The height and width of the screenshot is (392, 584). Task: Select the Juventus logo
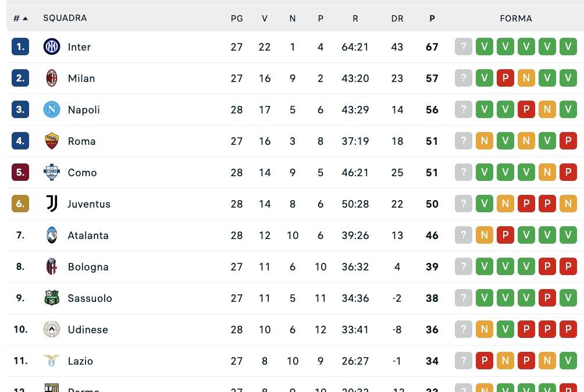(52, 204)
